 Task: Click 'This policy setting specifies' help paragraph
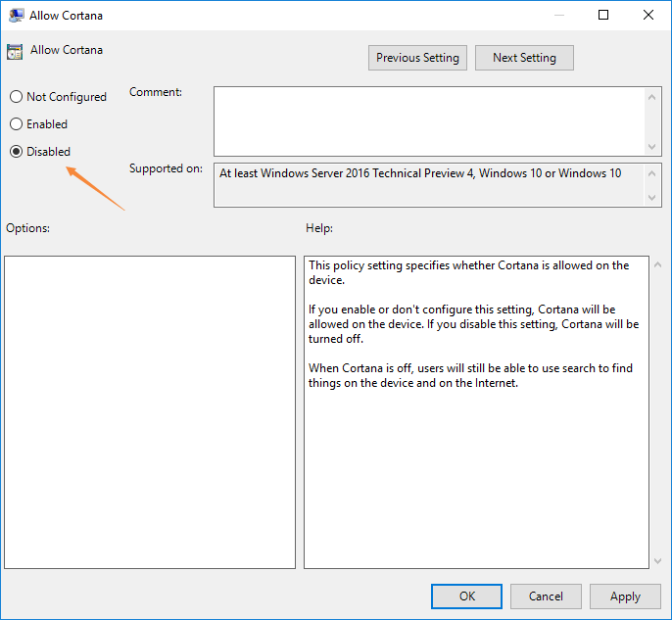(x=468, y=272)
